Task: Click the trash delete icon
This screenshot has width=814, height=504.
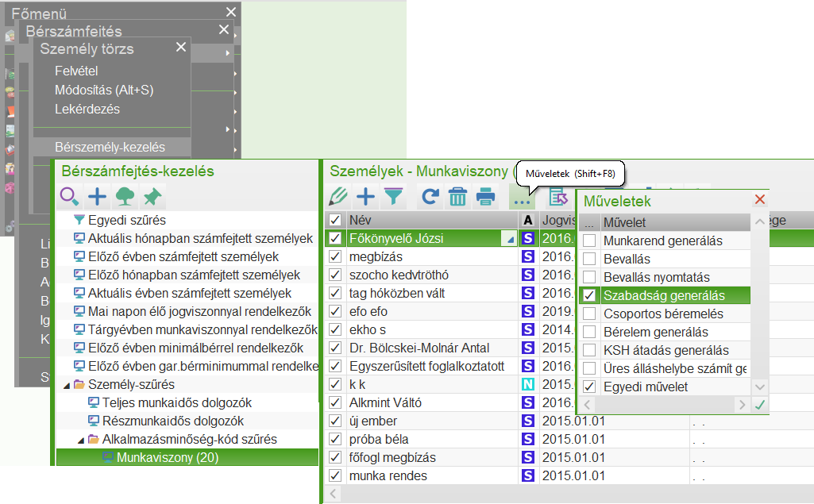Action: [457, 197]
